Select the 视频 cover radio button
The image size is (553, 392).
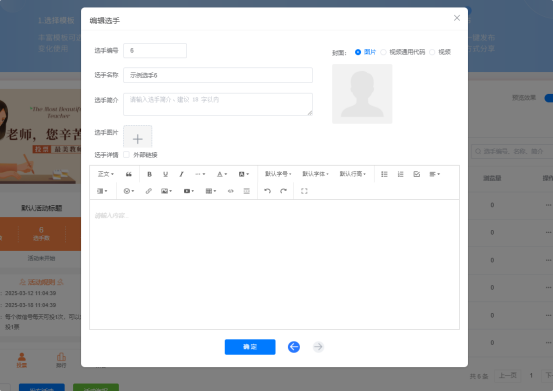click(x=432, y=52)
